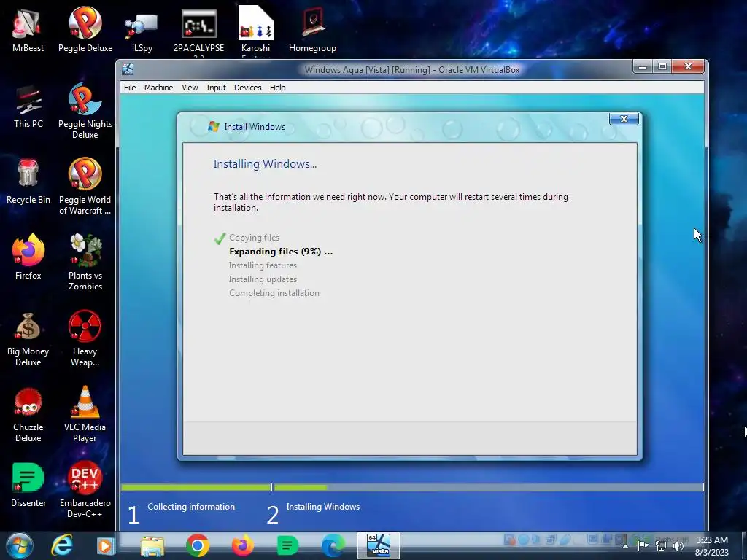Maximize the VirtualBox window

(662, 66)
